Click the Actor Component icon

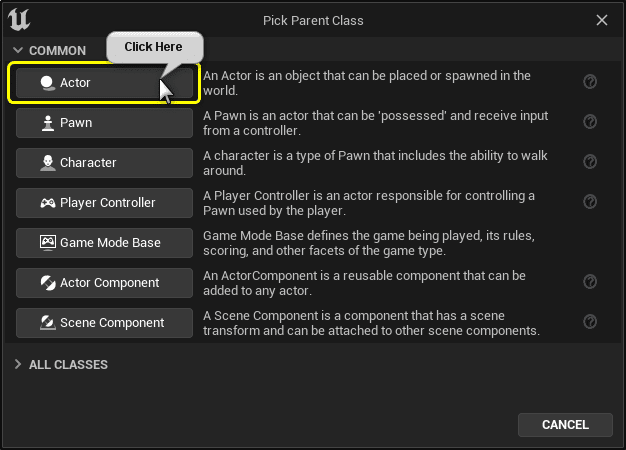click(47, 283)
